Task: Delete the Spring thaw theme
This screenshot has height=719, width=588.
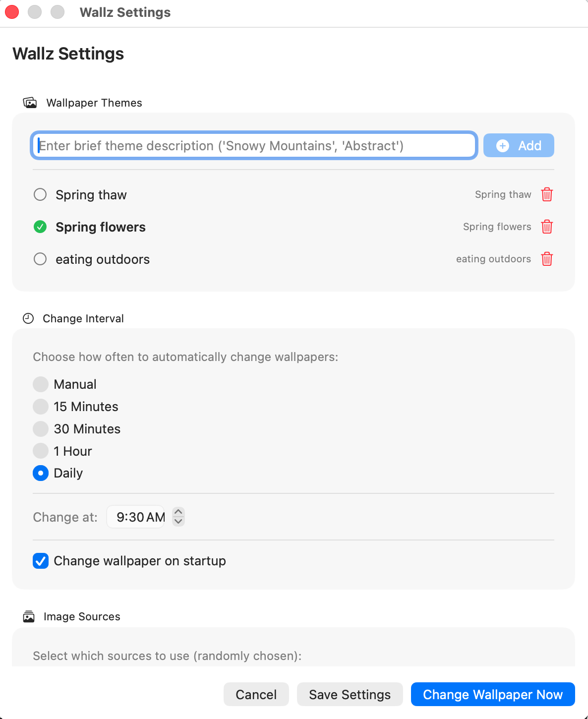Action: tap(547, 195)
